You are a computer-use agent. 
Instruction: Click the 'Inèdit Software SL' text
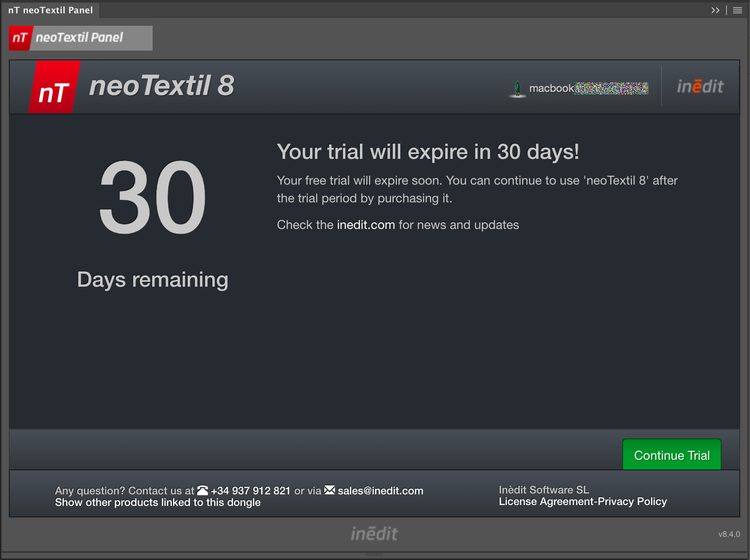(x=544, y=490)
